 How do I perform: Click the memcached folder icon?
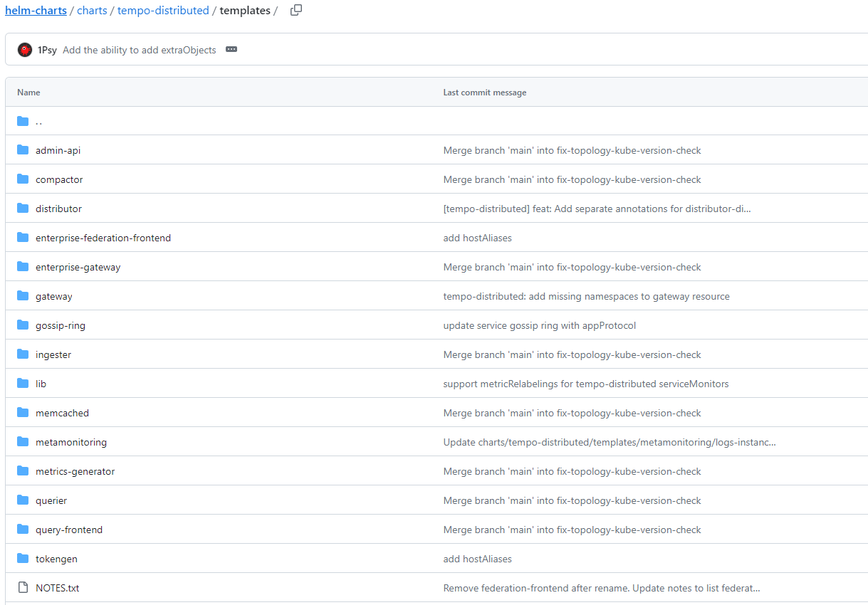click(23, 413)
